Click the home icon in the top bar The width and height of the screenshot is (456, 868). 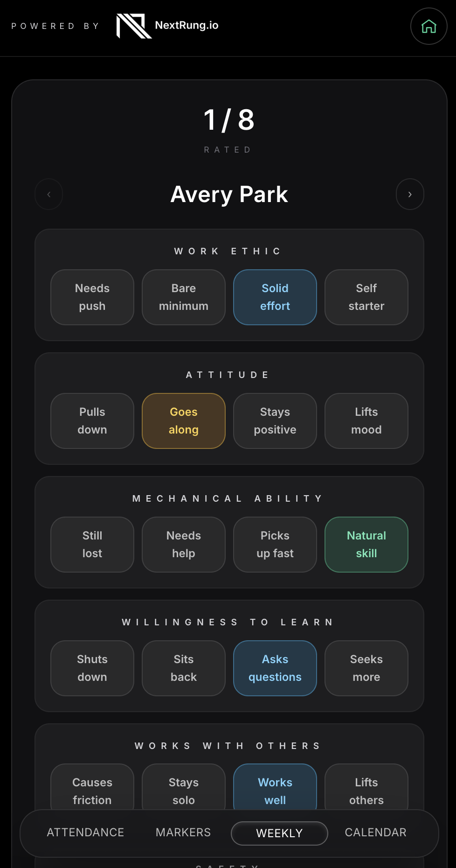click(428, 27)
